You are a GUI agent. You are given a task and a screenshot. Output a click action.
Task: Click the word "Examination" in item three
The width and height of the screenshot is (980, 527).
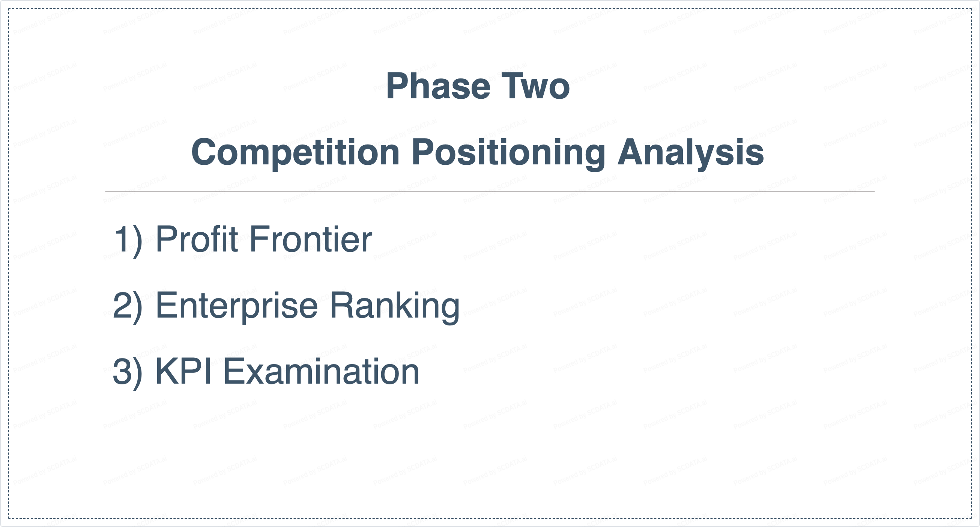coord(321,372)
